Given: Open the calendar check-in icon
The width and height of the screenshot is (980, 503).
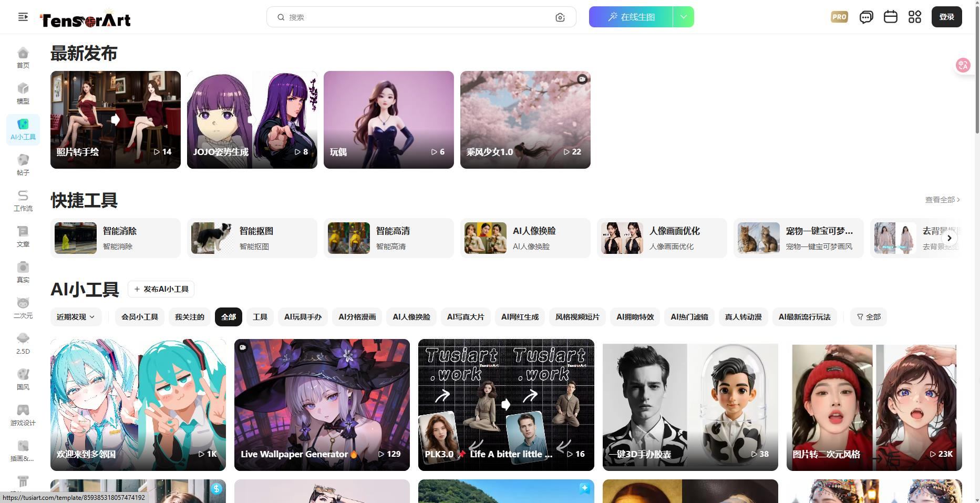Looking at the screenshot, I should [x=890, y=17].
